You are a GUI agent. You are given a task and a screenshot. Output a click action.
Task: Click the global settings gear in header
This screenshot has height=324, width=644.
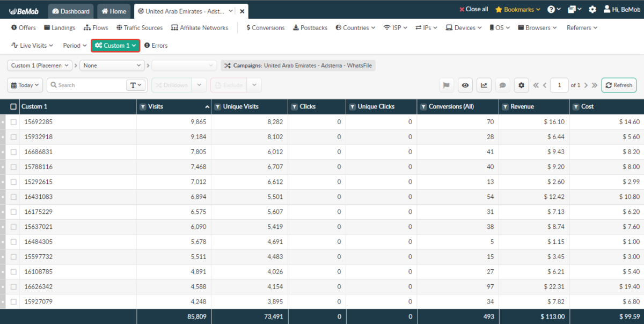click(x=592, y=10)
